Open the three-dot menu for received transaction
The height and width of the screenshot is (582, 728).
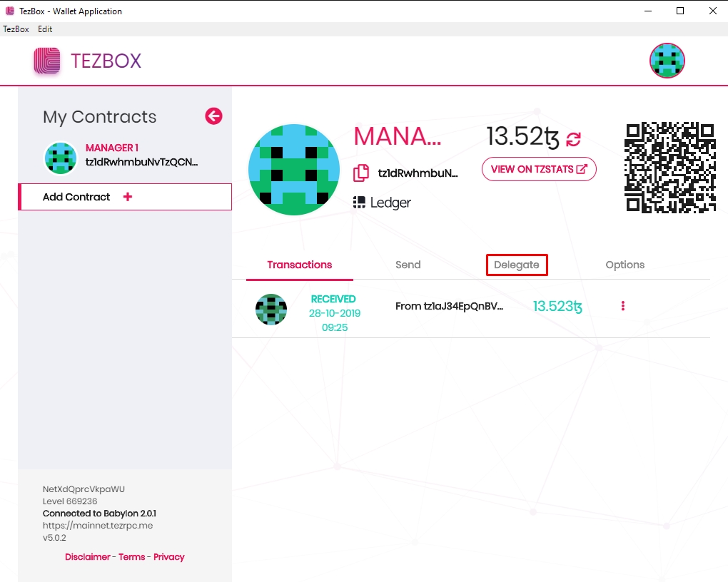[622, 306]
